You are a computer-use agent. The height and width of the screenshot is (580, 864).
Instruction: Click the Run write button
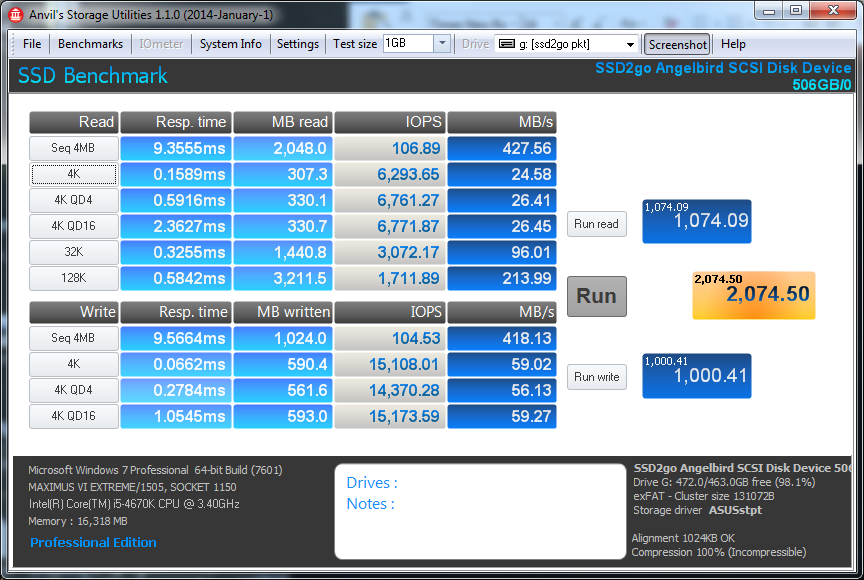(x=597, y=377)
